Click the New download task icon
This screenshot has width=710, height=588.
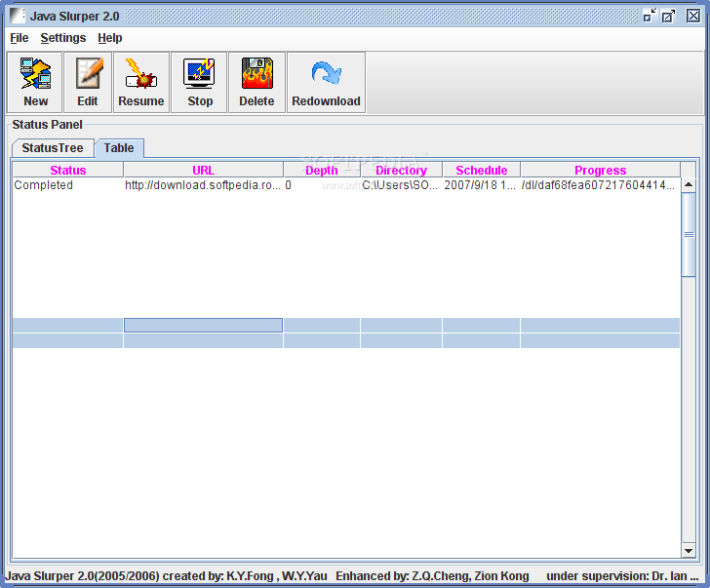35,73
